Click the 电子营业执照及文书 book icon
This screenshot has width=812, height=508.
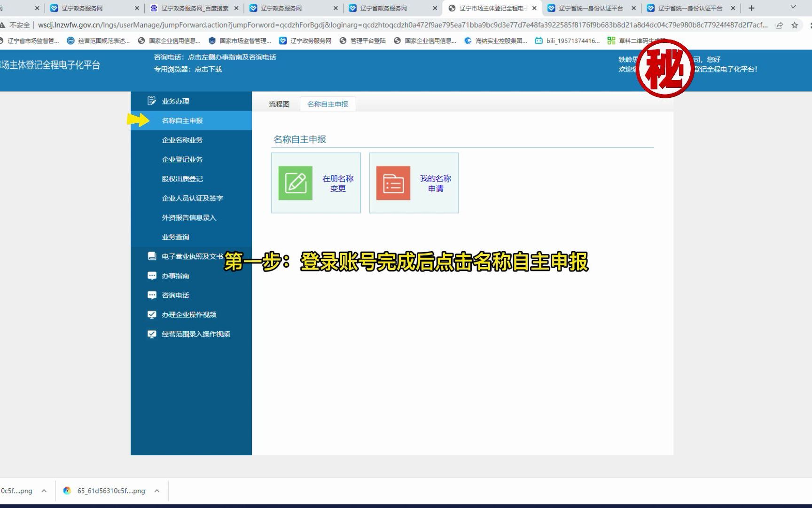tap(152, 256)
